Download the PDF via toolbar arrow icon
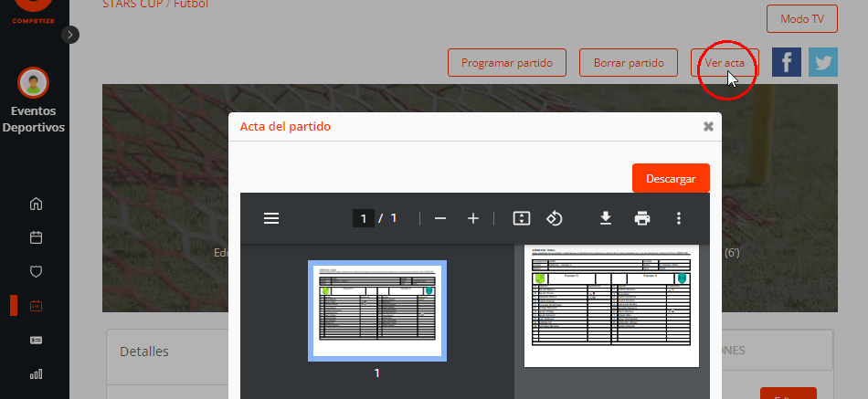868x399 pixels. click(x=606, y=218)
